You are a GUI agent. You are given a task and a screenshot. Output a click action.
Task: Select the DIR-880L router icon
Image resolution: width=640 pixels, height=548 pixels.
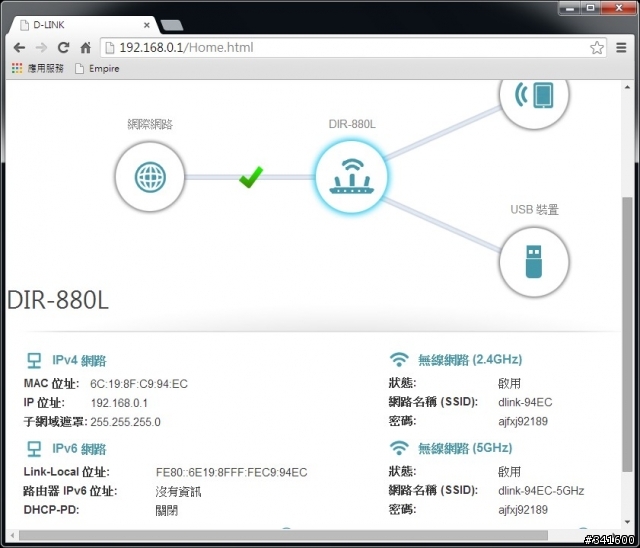(x=351, y=177)
